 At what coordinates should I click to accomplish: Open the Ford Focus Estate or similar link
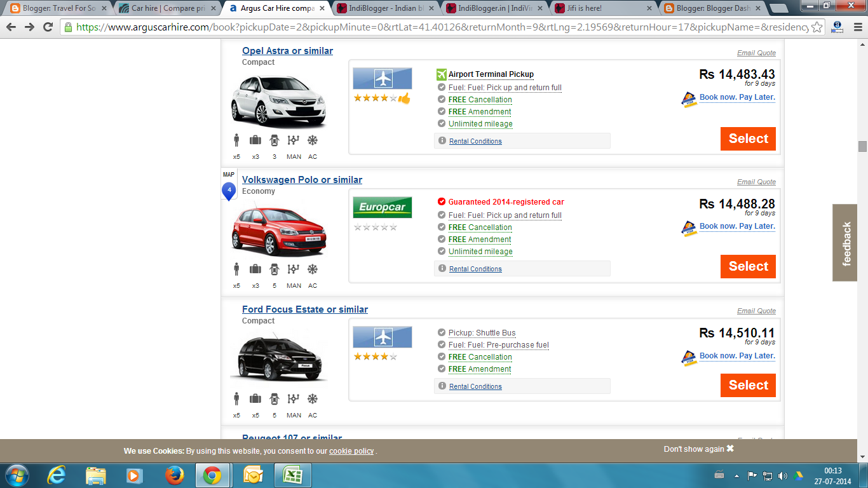coord(305,309)
